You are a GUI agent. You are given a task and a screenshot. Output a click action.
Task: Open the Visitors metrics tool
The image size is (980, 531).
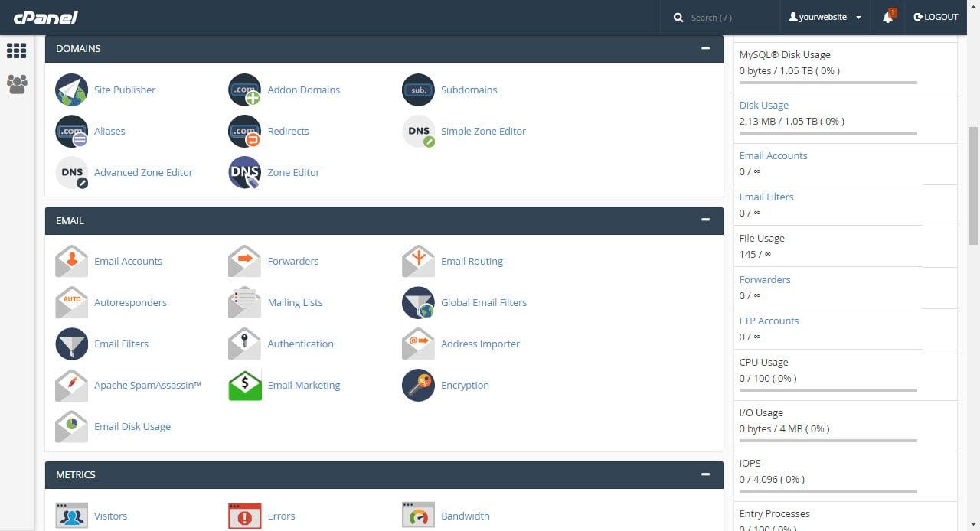click(x=110, y=516)
